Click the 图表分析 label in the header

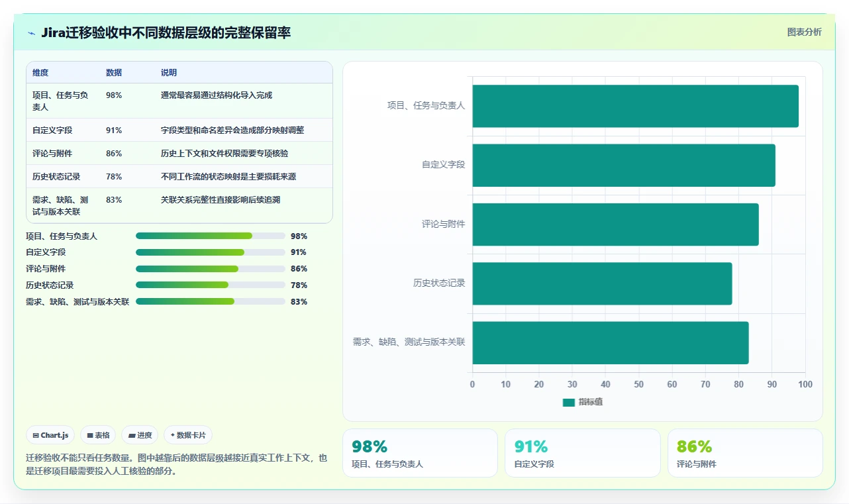click(804, 32)
